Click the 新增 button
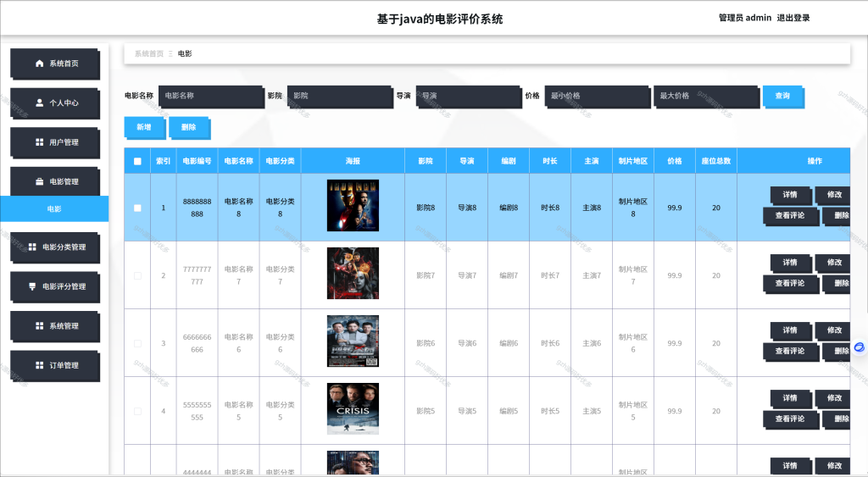The image size is (868, 477). [x=144, y=127]
